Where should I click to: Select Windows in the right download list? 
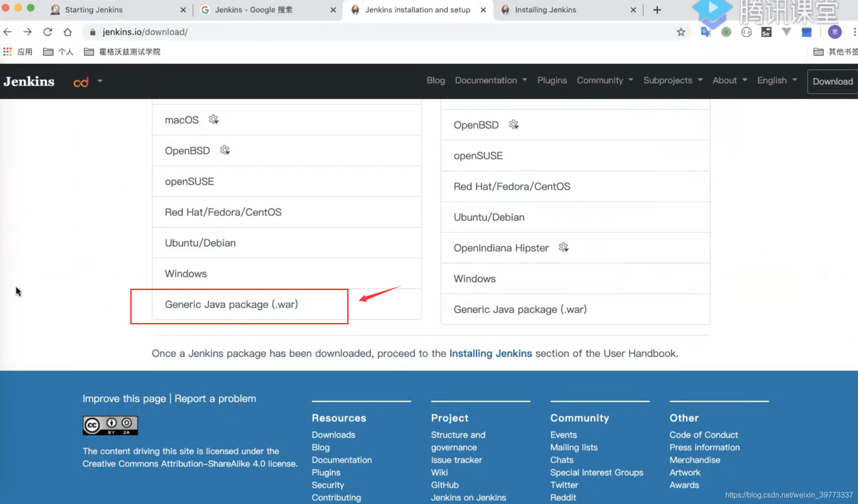(575, 279)
